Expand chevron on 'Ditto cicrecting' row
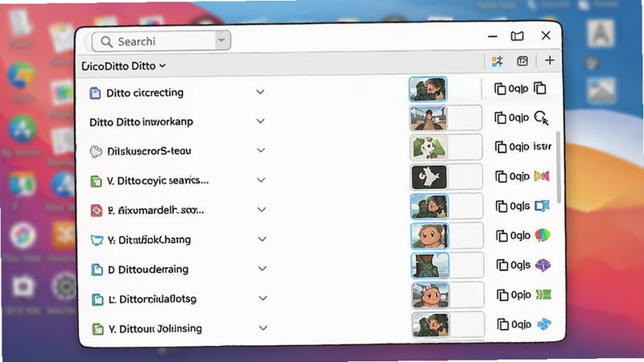This screenshot has height=362, width=644. point(260,92)
